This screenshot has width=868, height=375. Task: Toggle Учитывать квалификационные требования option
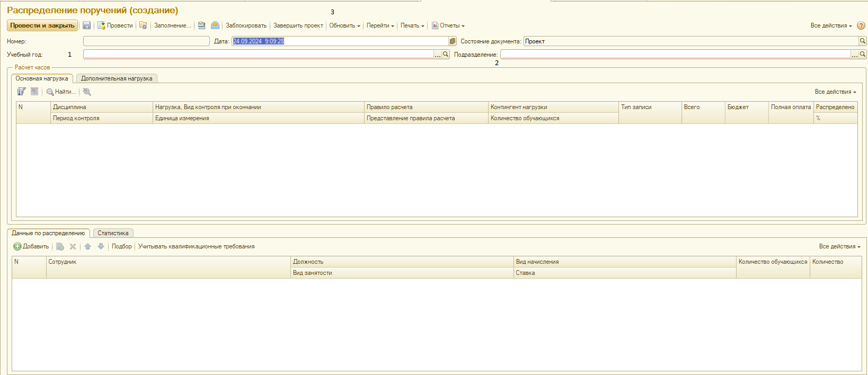(196, 246)
